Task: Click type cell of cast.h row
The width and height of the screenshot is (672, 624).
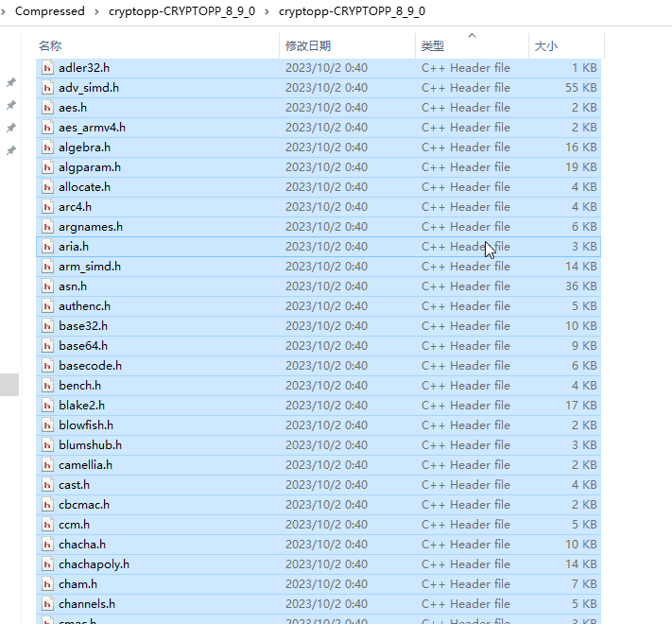Action: 466,485
